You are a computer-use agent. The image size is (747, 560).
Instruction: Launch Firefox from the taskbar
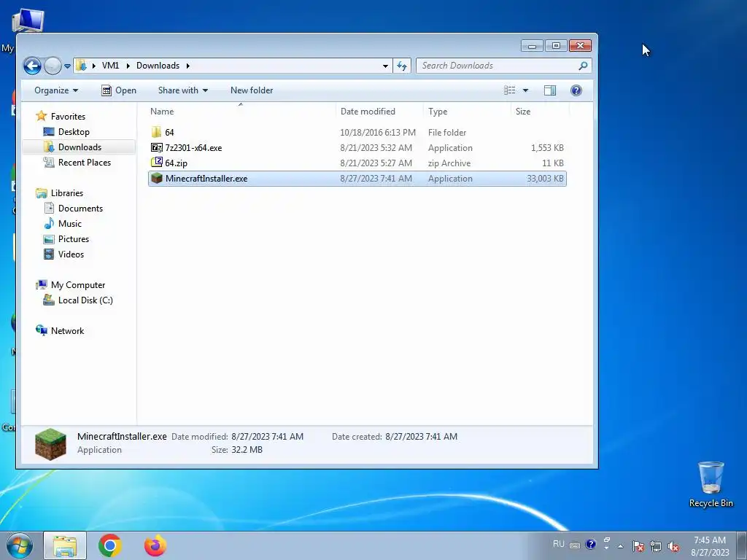(x=155, y=545)
